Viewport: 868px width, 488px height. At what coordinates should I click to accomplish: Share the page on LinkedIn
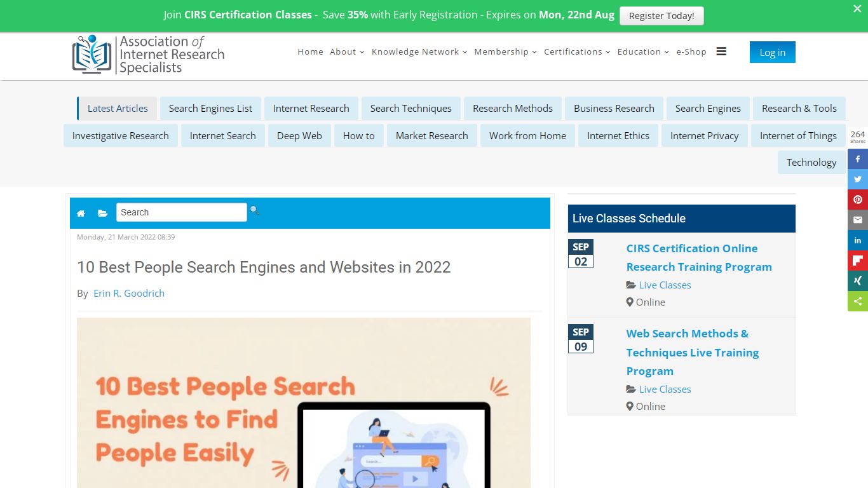point(858,240)
